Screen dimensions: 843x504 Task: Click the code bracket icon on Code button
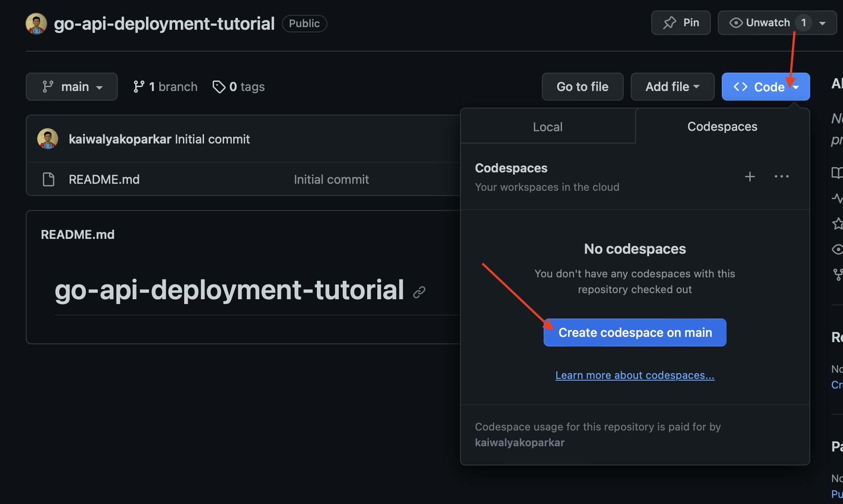coord(739,86)
